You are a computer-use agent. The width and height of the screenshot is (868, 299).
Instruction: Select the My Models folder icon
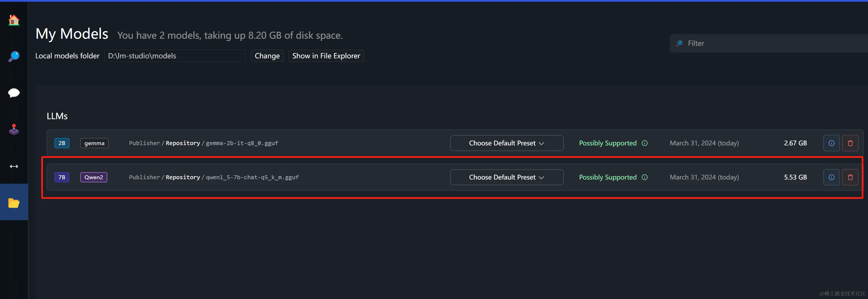coord(14,203)
